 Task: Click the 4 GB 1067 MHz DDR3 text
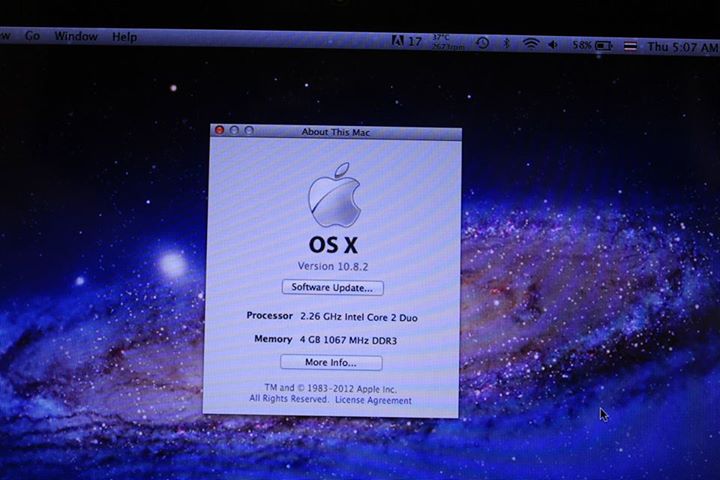click(x=348, y=340)
